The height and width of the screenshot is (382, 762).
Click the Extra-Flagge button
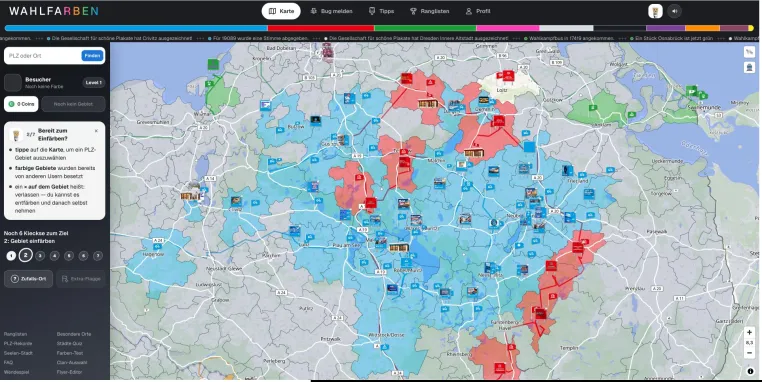[81, 279]
